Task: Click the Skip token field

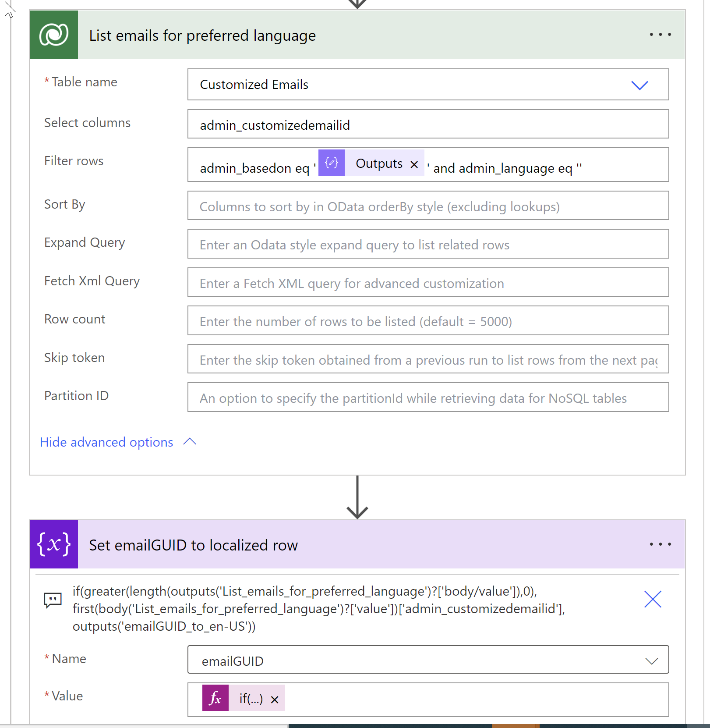Action: click(428, 359)
